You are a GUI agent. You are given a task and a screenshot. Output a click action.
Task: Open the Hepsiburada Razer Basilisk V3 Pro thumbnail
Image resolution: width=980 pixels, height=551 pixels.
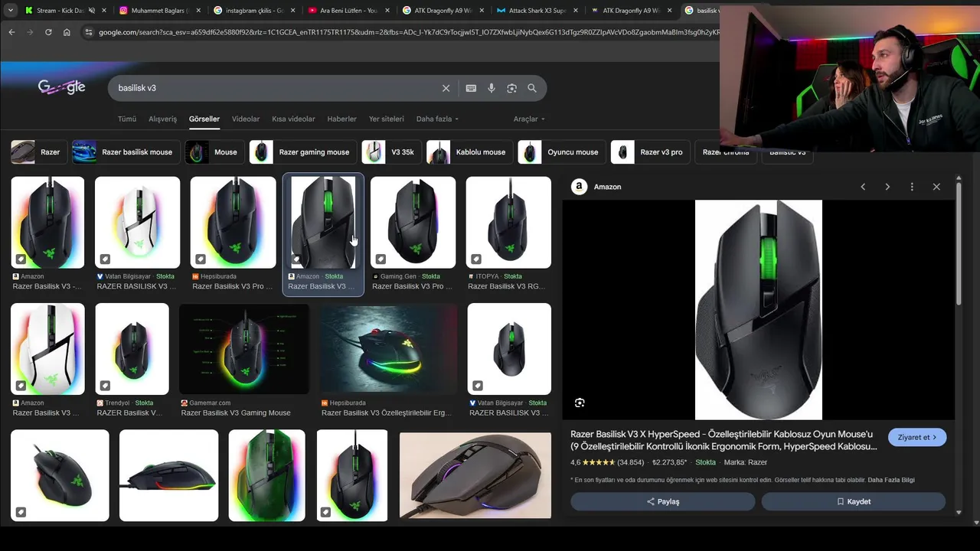pos(233,223)
